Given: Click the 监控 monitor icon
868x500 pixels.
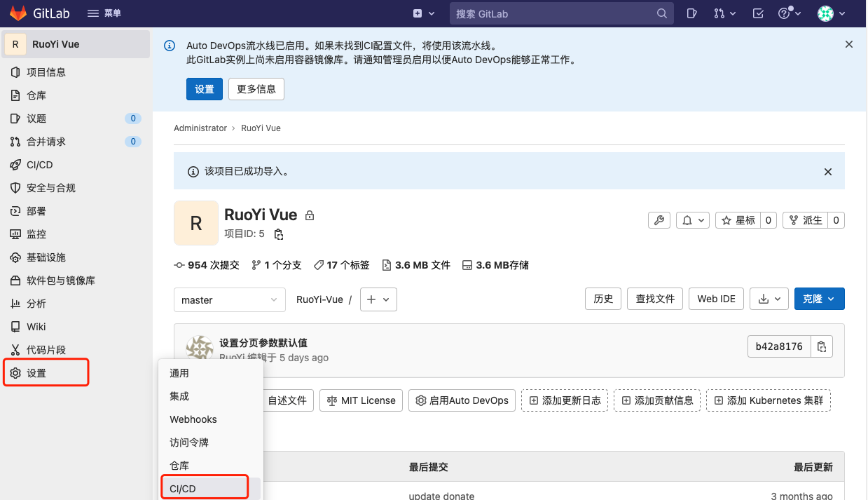Looking at the screenshot, I should pyautogui.click(x=15, y=234).
